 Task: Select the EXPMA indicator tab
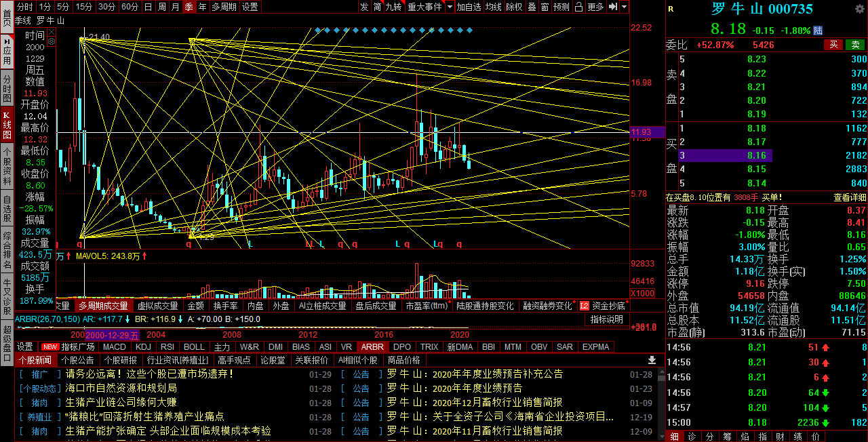pos(596,347)
